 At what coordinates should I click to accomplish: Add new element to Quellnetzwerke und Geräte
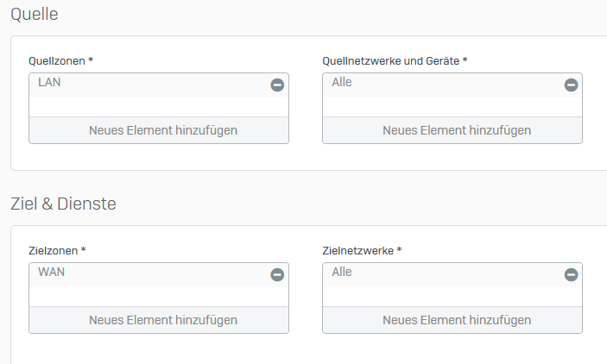pos(456,130)
